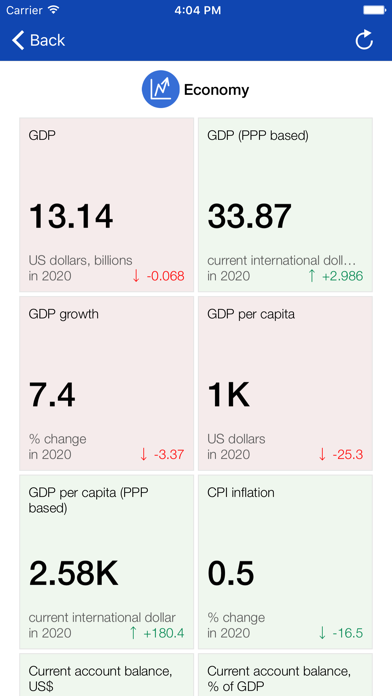392x696 pixels.
Task: Open the GDP (PPP based) card
Action: click(285, 205)
